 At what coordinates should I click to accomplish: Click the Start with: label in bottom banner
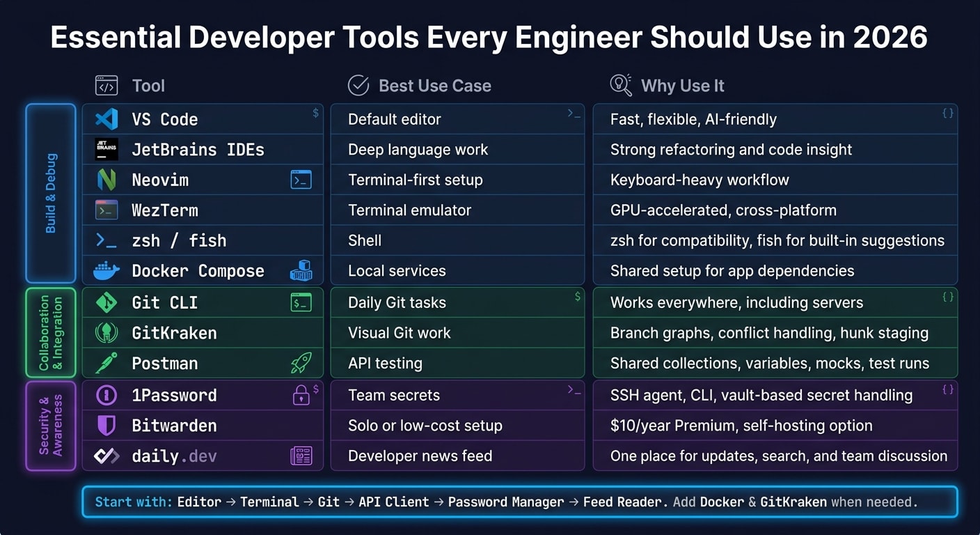(x=133, y=502)
